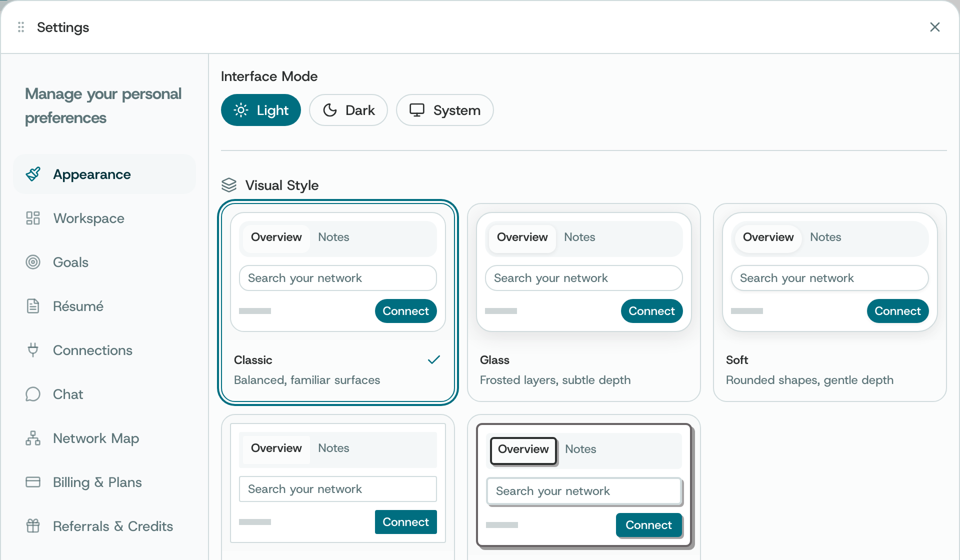Select the Classic visual style card
The image size is (960, 560).
[338, 302]
